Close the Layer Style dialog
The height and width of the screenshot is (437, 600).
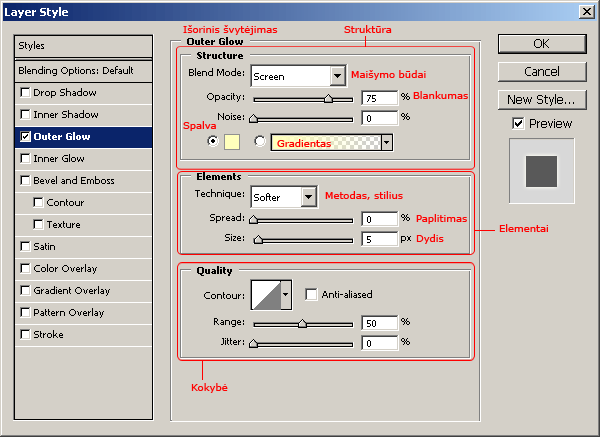pyautogui.click(x=585, y=11)
